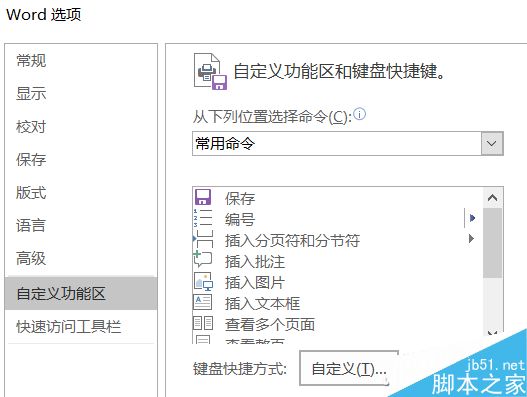527x397 pixels.
Task: Open the 常用命令 dropdown arrow
Action: (492, 144)
